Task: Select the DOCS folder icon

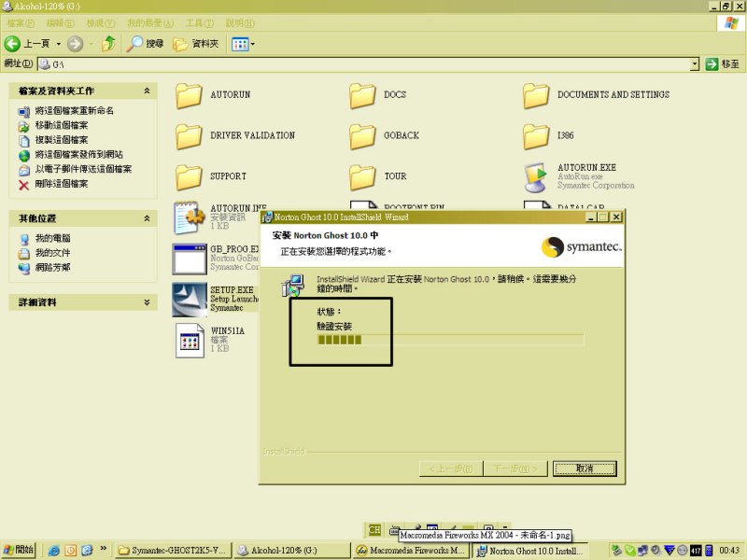Action: point(362,95)
